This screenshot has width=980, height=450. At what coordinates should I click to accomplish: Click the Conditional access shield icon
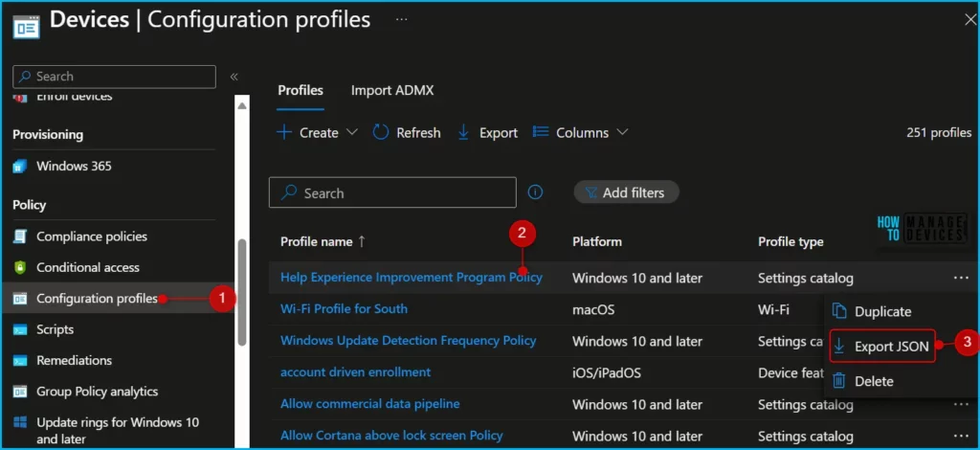point(20,267)
